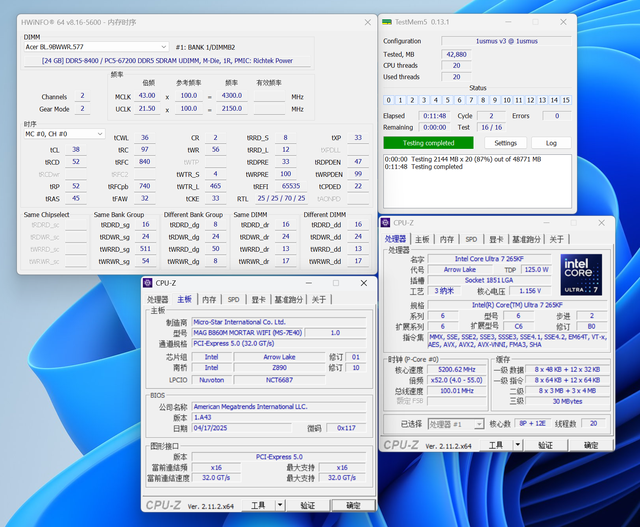The width and height of the screenshot is (640, 527).
Task: Open SPD tab in motherboard CPU-Z window
Action: [233, 300]
